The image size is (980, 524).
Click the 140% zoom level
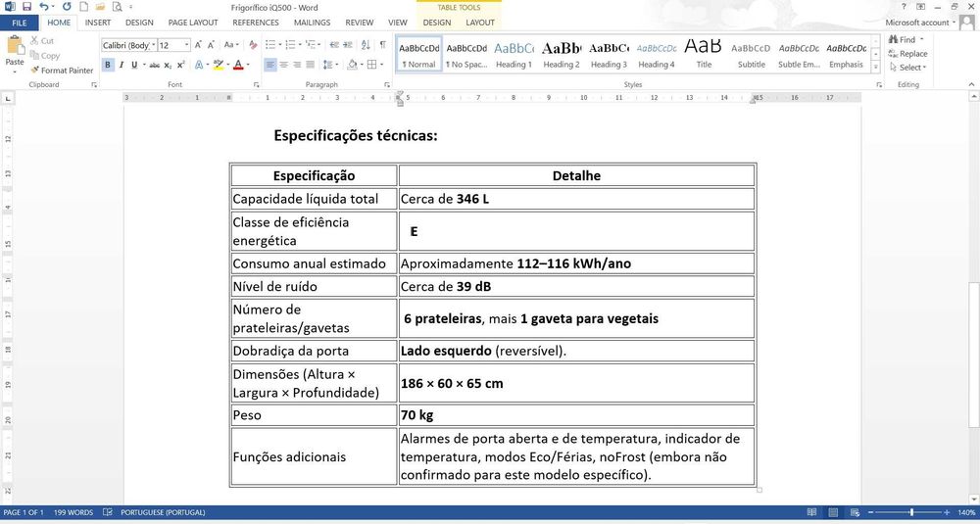point(966,513)
